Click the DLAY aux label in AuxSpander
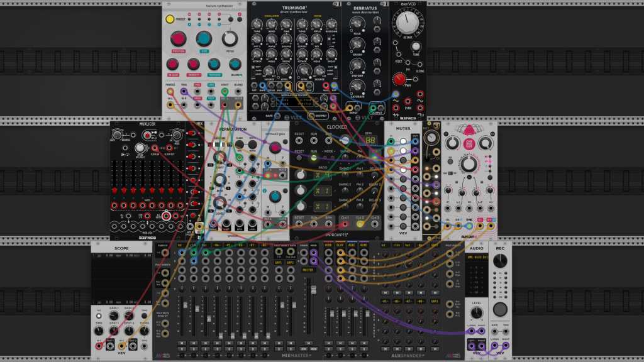This screenshot has height=362, width=644. (340, 246)
